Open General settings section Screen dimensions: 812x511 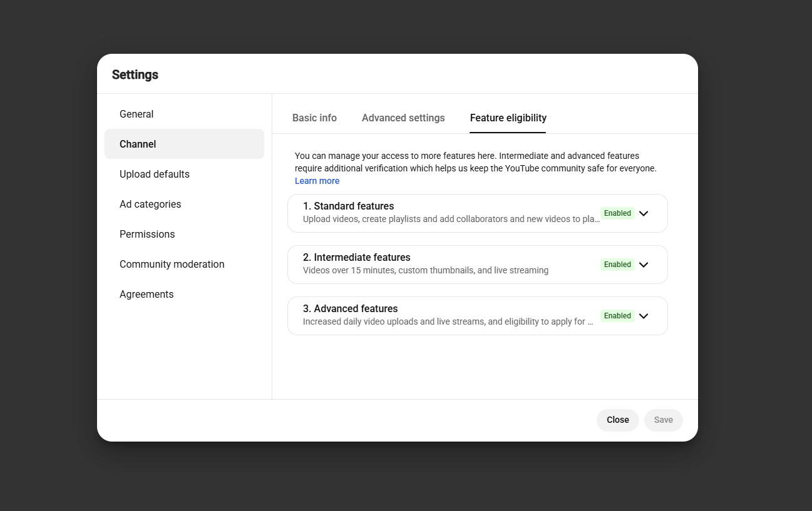point(184,114)
